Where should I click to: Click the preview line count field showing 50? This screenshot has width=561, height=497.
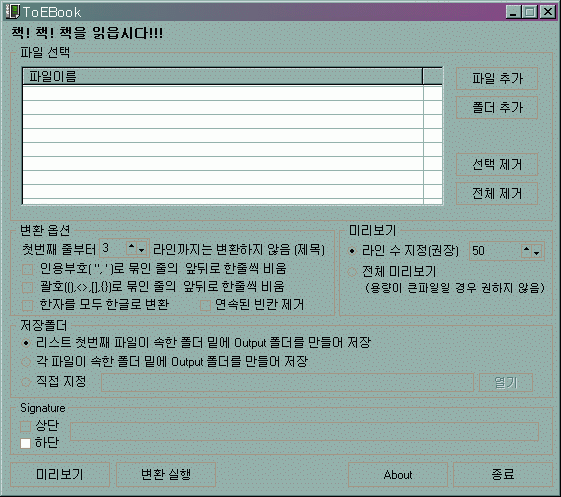click(495, 251)
